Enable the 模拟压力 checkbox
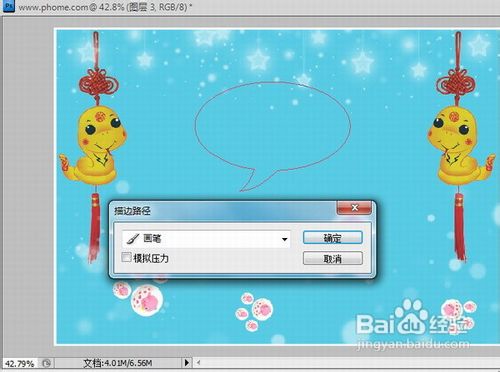500x372 pixels. point(126,257)
